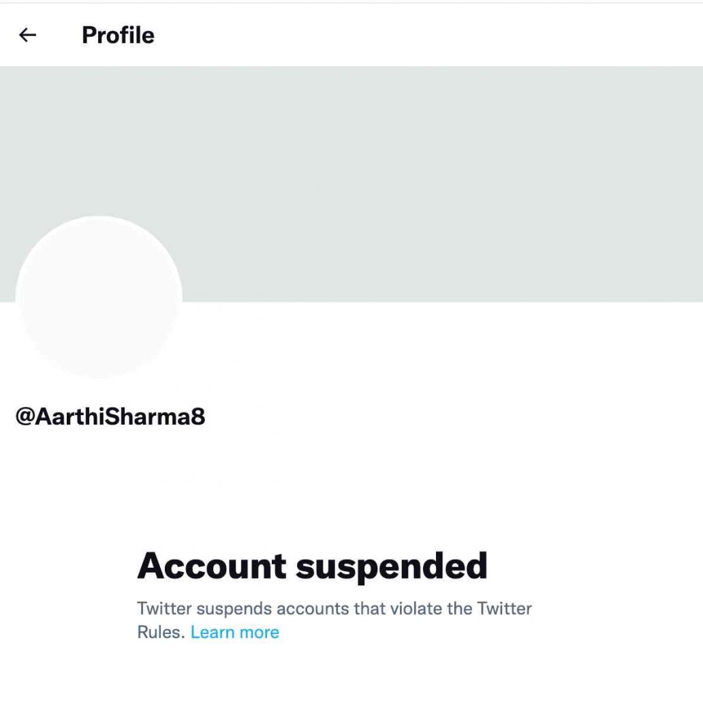Click the word "suspended" in the heading
The image size is (703, 728).
392,566
